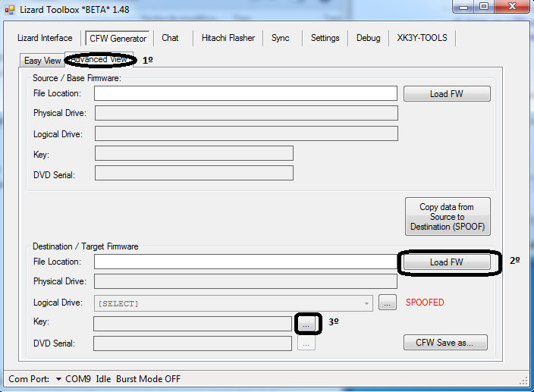Click the browse button beside destination Logical Drive
Screen dimensions: 534x392
(x=388, y=303)
